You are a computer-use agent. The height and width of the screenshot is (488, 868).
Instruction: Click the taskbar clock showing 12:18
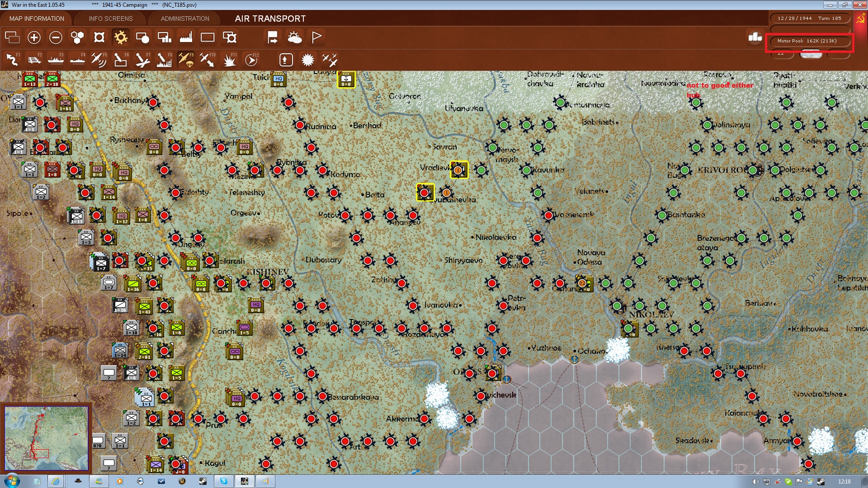point(844,482)
